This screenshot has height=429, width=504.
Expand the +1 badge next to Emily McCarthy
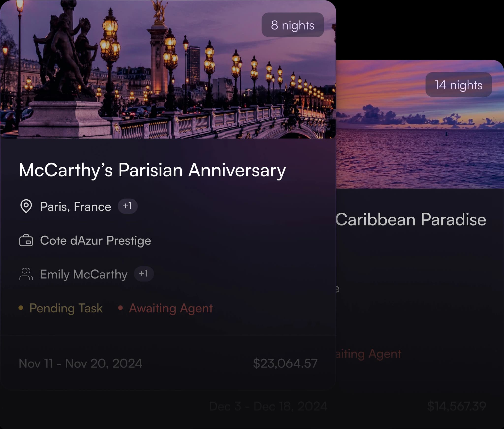click(x=144, y=274)
